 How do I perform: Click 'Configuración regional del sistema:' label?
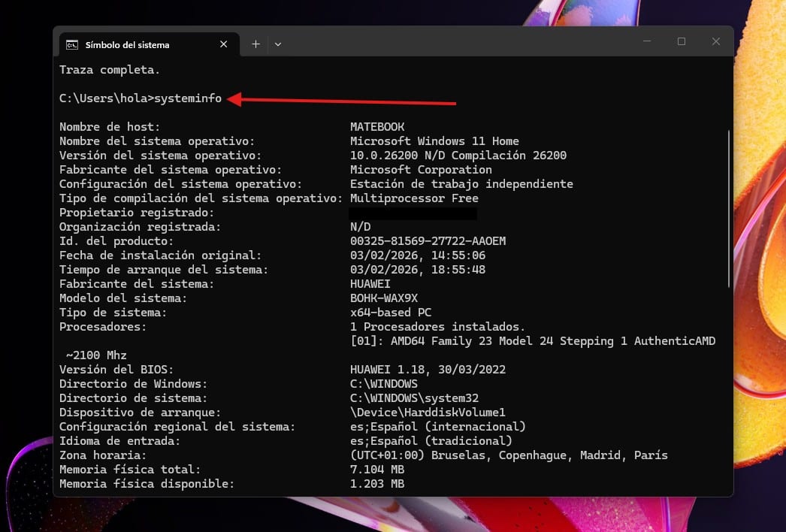click(177, 427)
